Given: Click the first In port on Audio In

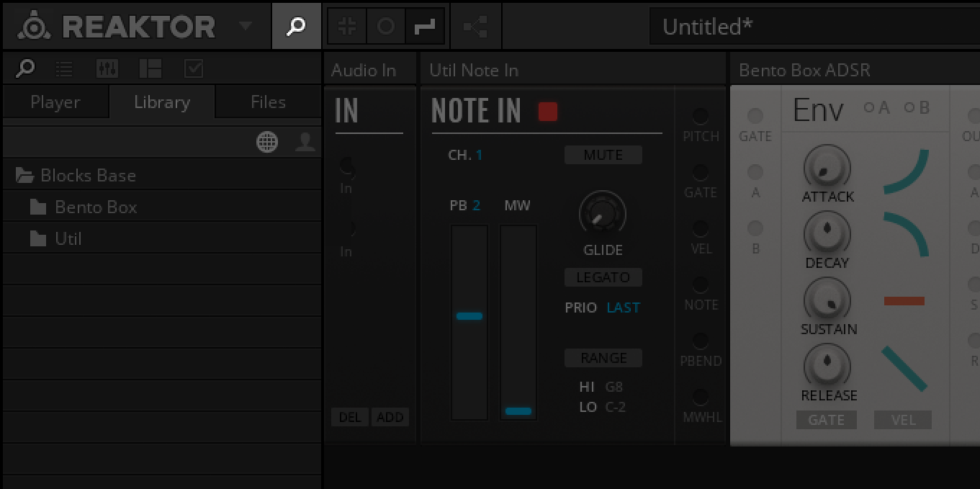Looking at the screenshot, I should click(x=347, y=166).
